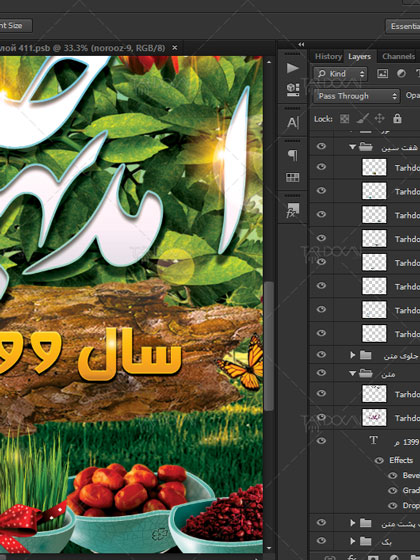420x560 pixels.
Task: Open the Swatches grid panel icon
Action: coord(292,178)
